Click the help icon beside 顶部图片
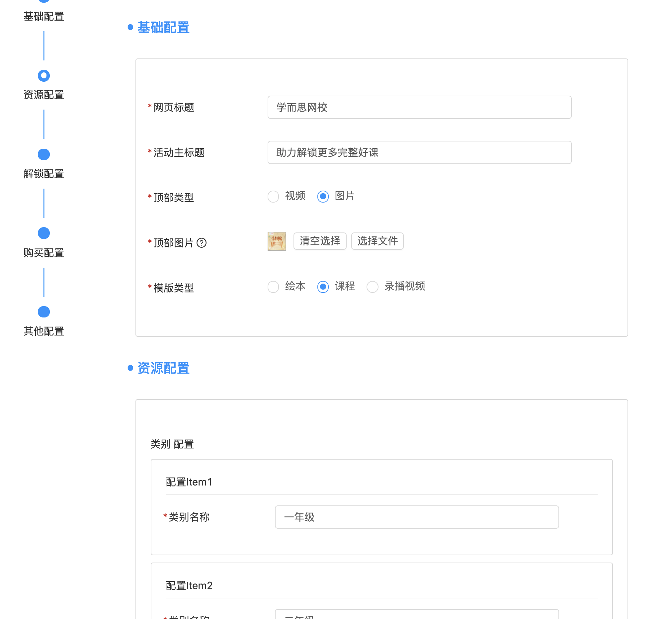Viewport: 672px width, 619px height. (201, 242)
